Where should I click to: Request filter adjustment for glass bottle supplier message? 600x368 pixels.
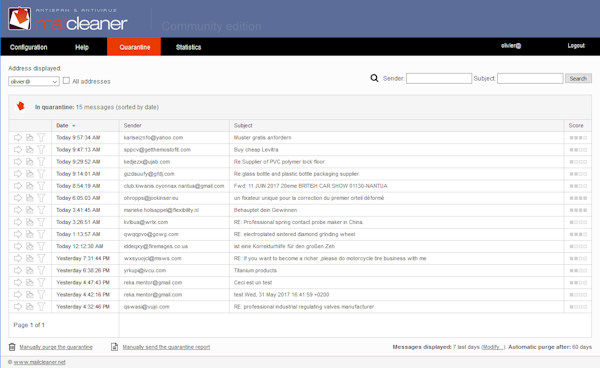point(41,174)
